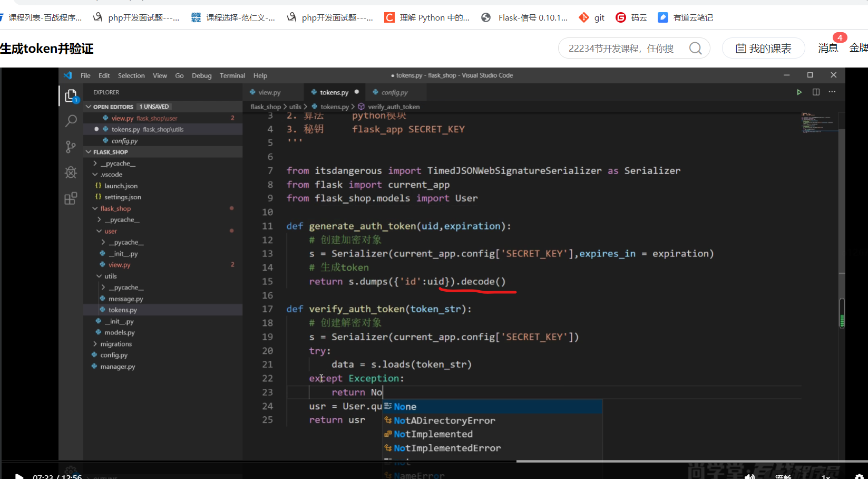Open 消息 notifications link

[828, 48]
